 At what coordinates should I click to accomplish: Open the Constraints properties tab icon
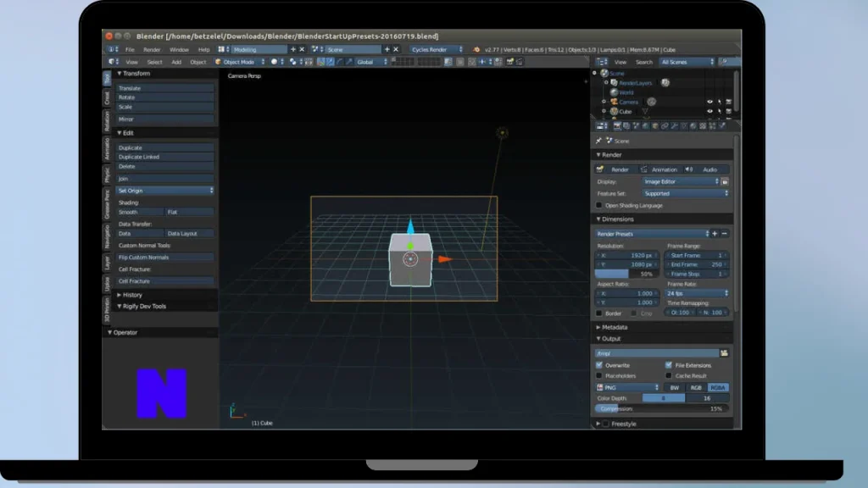665,126
